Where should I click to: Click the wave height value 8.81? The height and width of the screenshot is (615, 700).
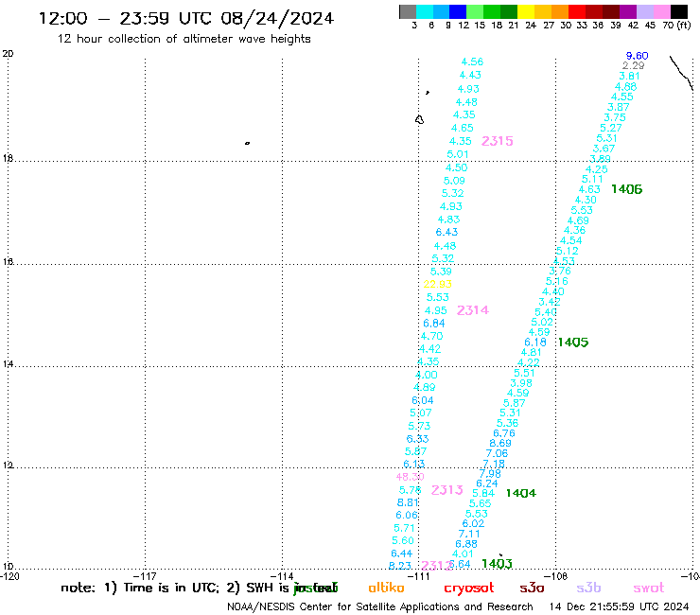[408, 502]
